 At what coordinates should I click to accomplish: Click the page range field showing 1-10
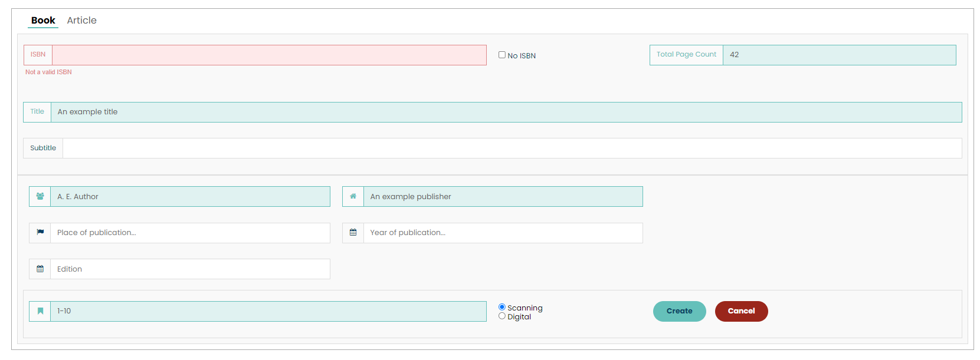[x=268, y=312]
